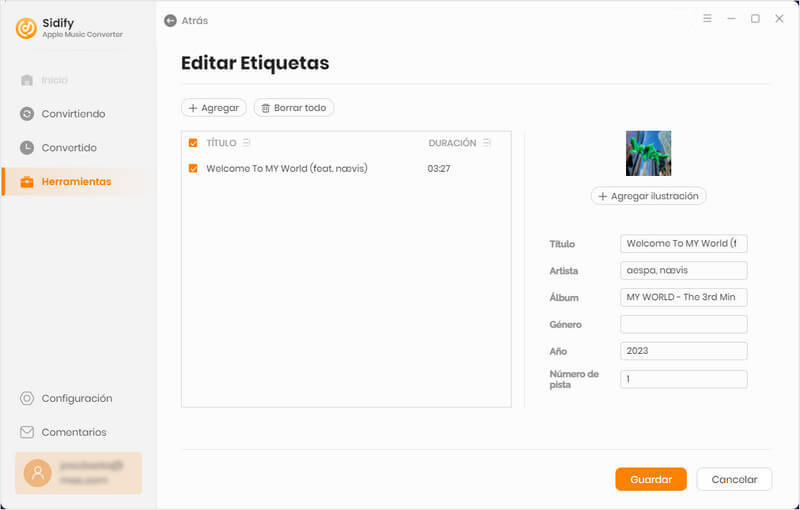The height and width of the screenshot is (510, 800).
Task: Go back using the Atrás arrow
Action: (170, 21)
